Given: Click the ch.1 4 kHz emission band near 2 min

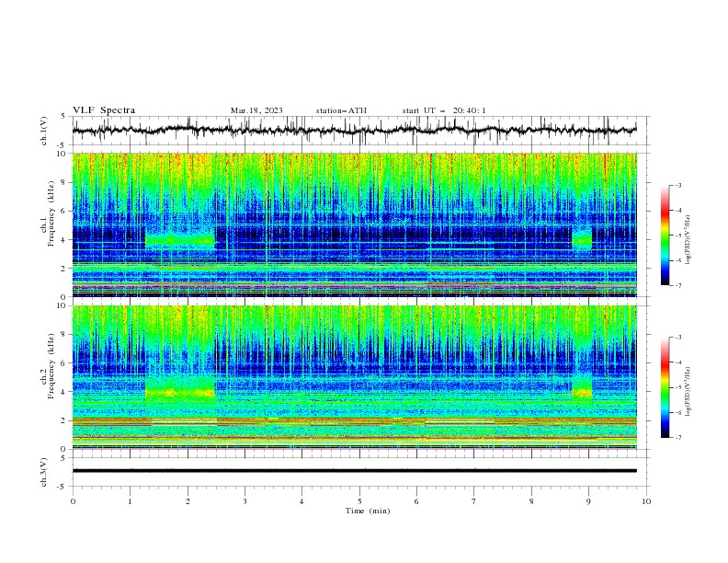Looking at the screenshot, I should (x=180, y=240).
